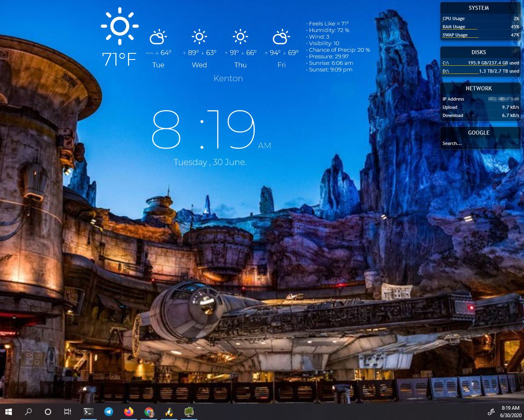Click Wednesday's 89° / 63° temperatures
Viewport: 524px width, 420px height.
pos(199,53)
